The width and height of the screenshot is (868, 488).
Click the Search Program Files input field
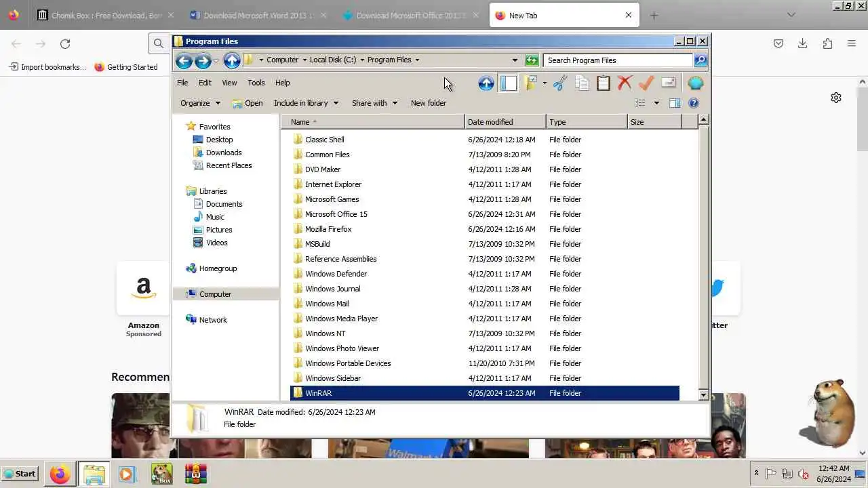pos(617,60)
